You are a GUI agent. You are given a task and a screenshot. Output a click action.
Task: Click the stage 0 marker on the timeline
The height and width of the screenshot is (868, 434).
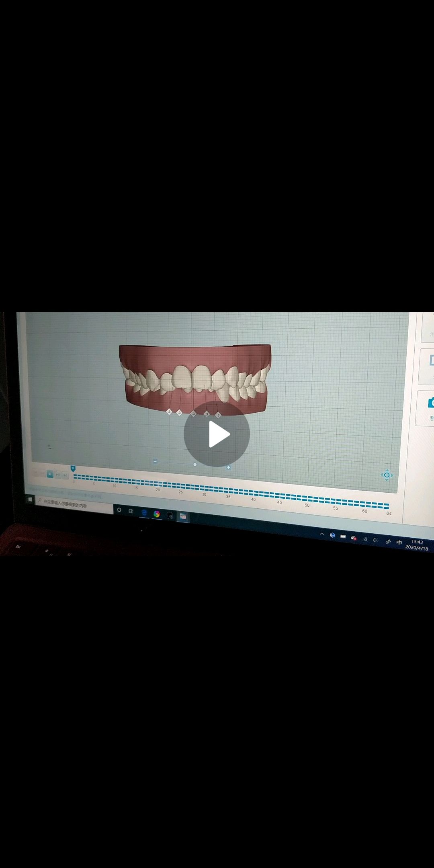point(73,469)
